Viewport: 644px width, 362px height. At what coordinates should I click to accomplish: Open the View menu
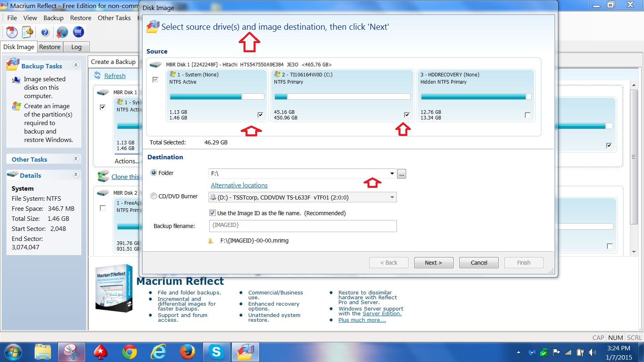pyautogui.click(x=30, y=18)
